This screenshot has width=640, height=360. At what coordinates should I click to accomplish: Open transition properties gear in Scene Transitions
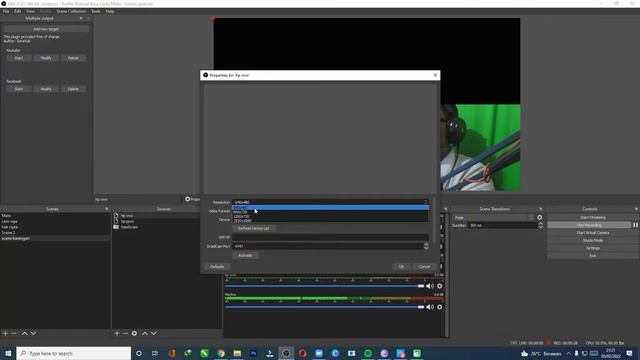(540, 218)
